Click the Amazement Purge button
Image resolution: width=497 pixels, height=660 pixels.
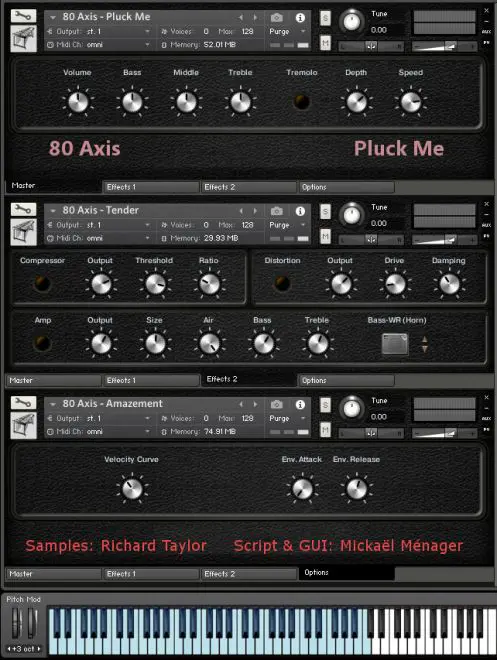(x=279, y=418)
